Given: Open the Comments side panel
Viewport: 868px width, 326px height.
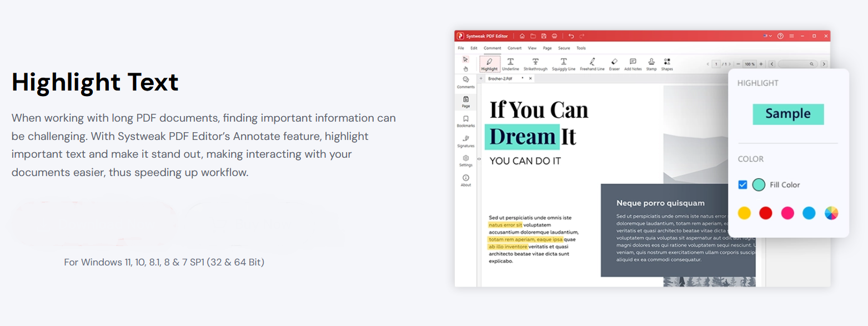Looking at the screenshot, I should pos(465,83).
